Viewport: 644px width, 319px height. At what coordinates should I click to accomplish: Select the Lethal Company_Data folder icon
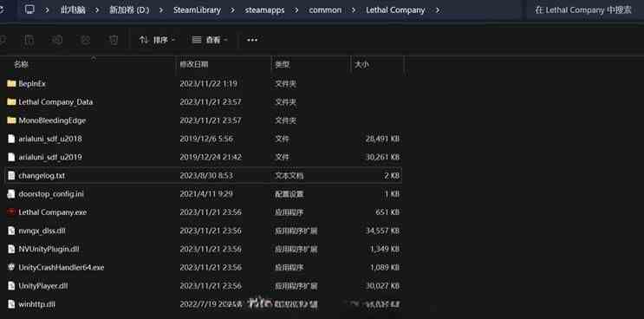click(11, 101)
